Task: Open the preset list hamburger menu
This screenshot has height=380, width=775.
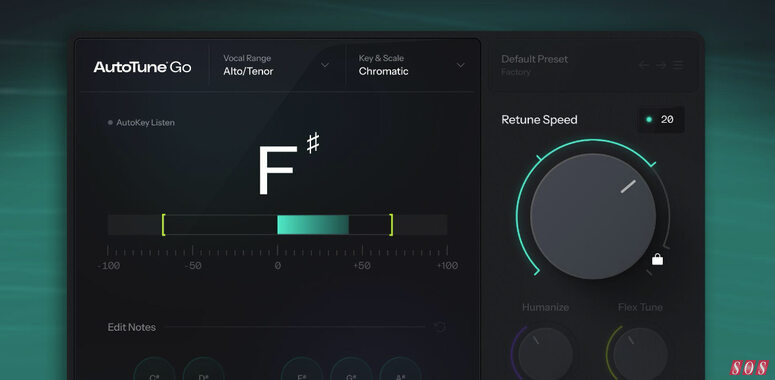Action: [678, 65]
